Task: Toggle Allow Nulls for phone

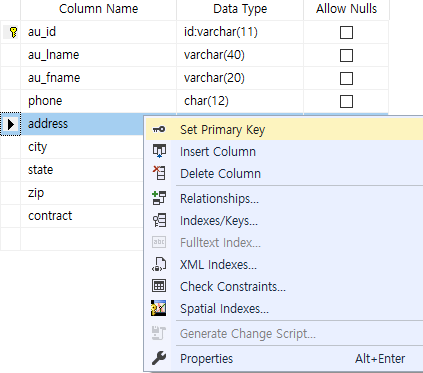Action: click(346, 102)
